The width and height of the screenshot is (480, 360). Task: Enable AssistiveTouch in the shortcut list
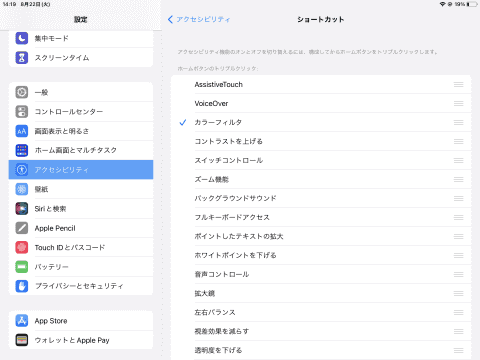tap(321, 84)
